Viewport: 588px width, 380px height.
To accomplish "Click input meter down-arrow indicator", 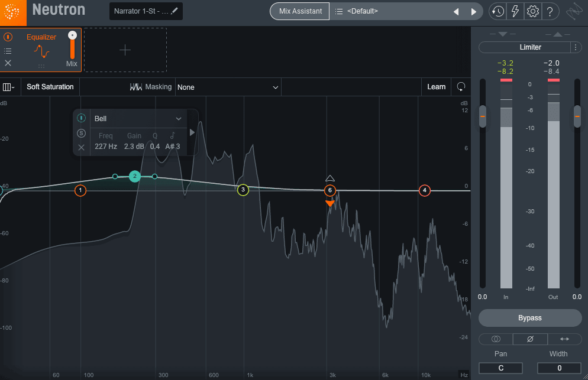I will (x=503, y=34).
